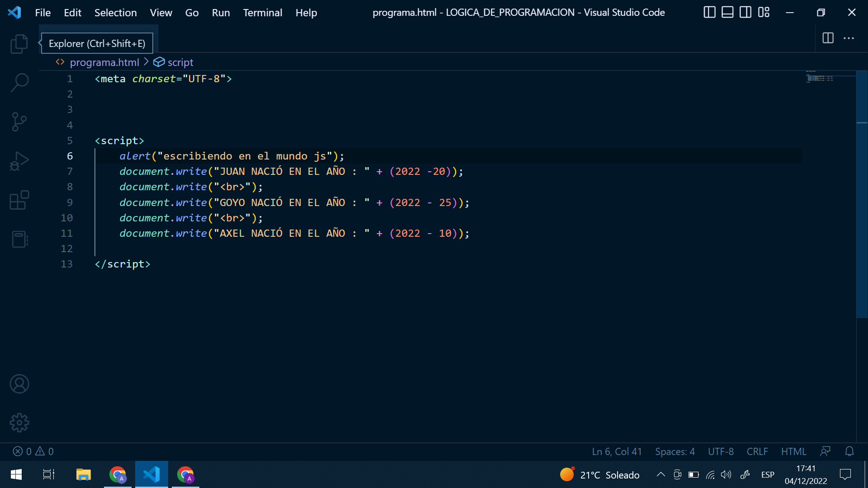Click the GOYO NACIÓ document.write line

coord(294,202)
